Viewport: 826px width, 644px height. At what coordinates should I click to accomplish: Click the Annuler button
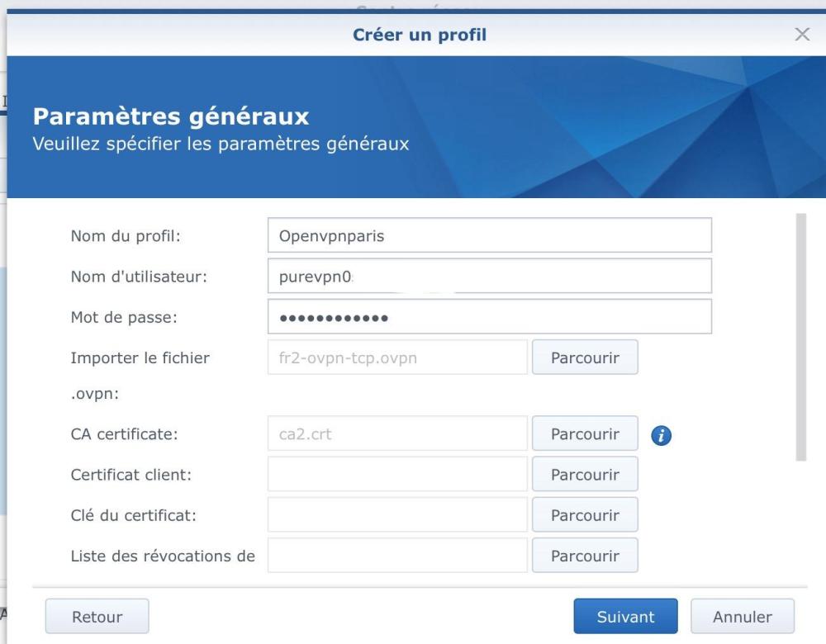[742, 617]
